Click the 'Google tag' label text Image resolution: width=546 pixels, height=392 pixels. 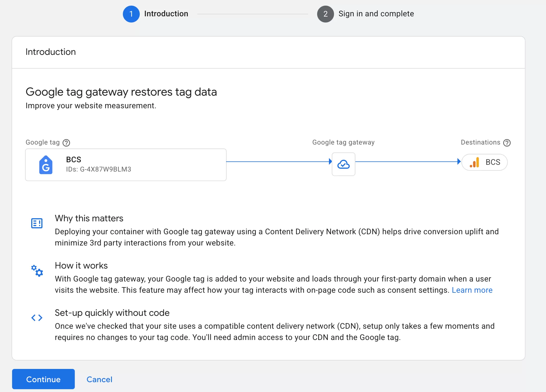(43, 142)
